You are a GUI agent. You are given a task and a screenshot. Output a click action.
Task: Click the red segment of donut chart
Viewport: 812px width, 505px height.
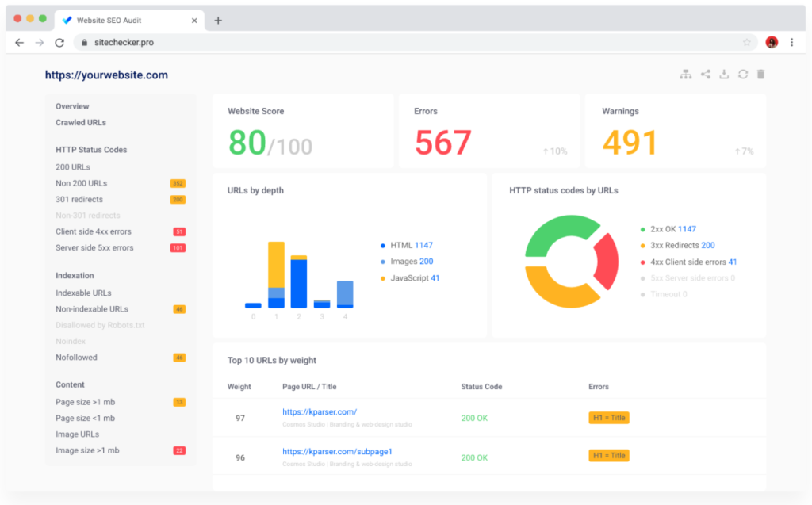click(607, 262)
